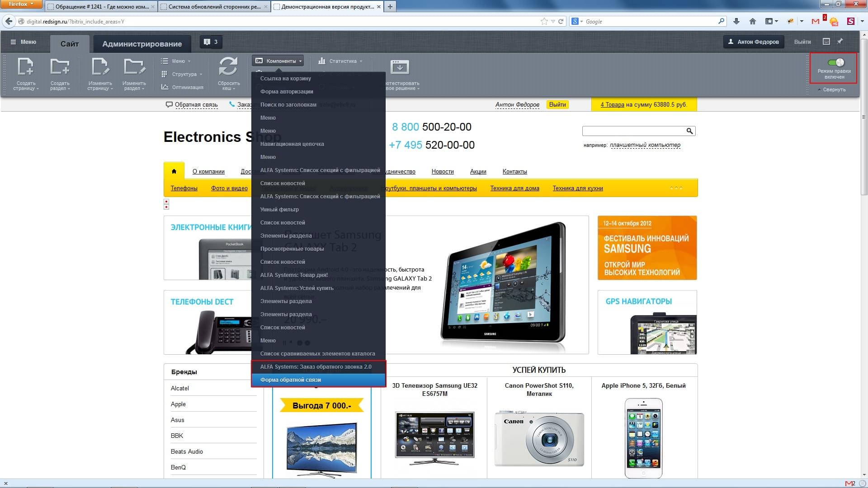This screenshot has width=868, height=488.
Task: Click the yellow home icon in site menu
Action: click(174, 171)
